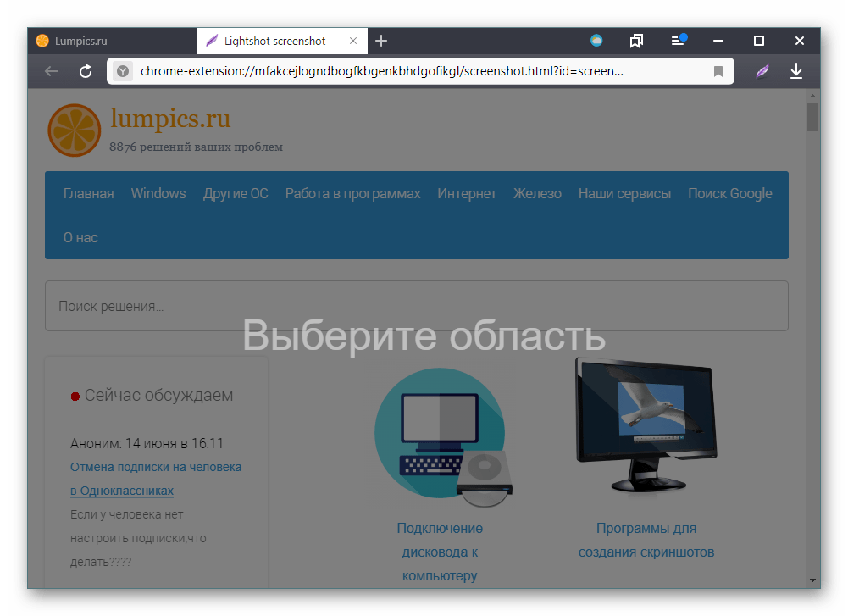Select Работа в программах menu item
The height and width of the screenshot is (616, 848).
click(352, 193)
